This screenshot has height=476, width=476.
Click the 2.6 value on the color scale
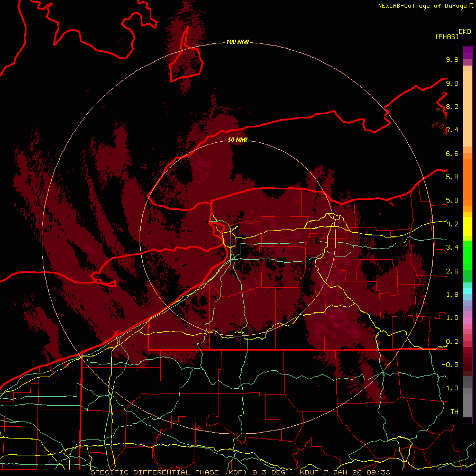click(x=452, y=271)
